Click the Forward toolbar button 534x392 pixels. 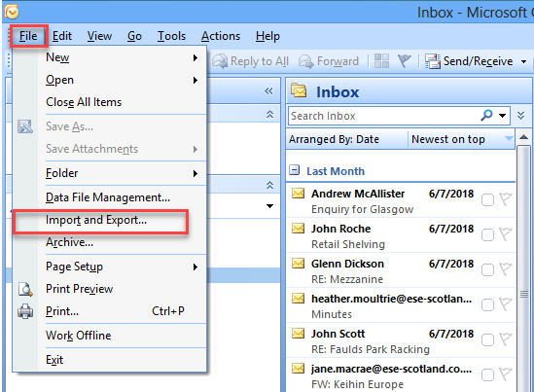329,61
